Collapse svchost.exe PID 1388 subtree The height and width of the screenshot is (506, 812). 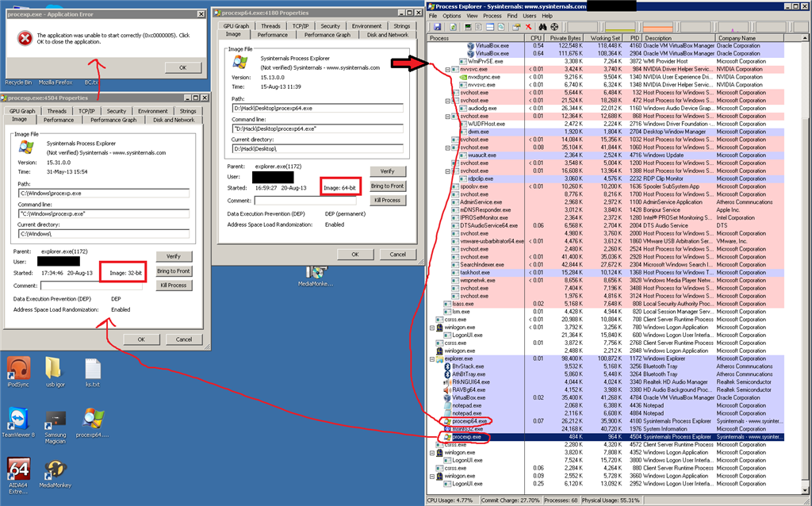coord(448,171)
